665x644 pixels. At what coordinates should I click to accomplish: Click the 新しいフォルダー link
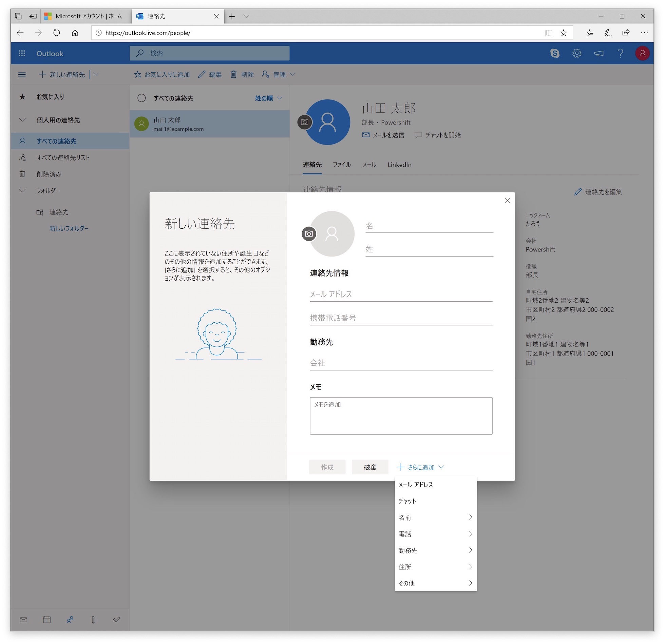69,228
